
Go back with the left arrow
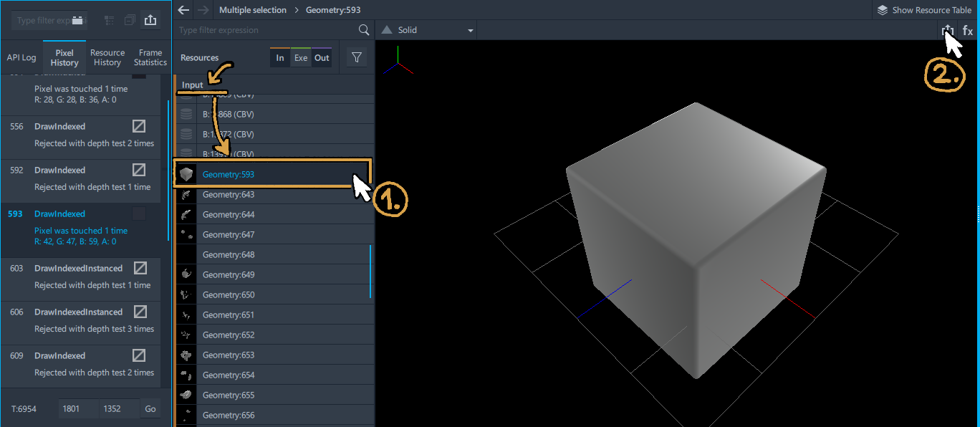tap(183, 10)
